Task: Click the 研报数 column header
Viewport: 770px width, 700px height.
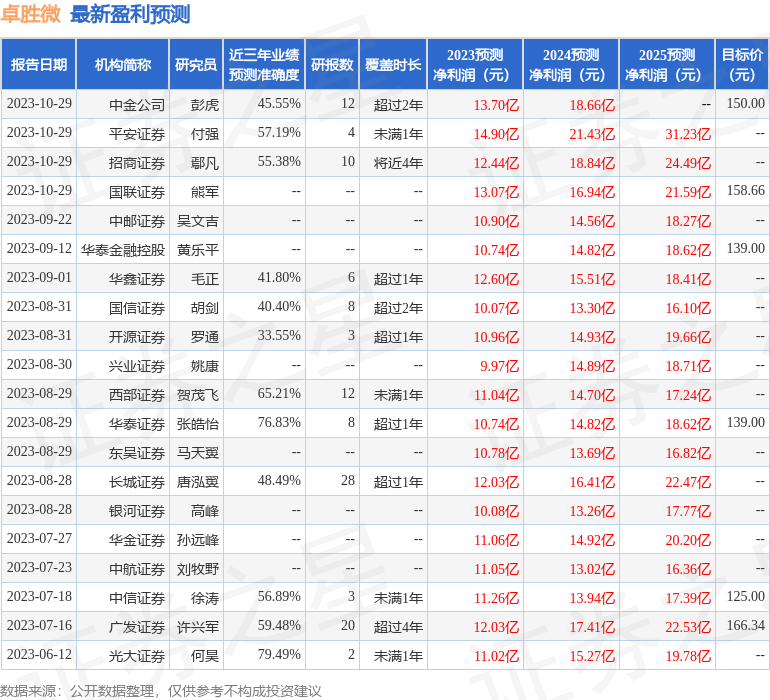Action: point(332,65)
